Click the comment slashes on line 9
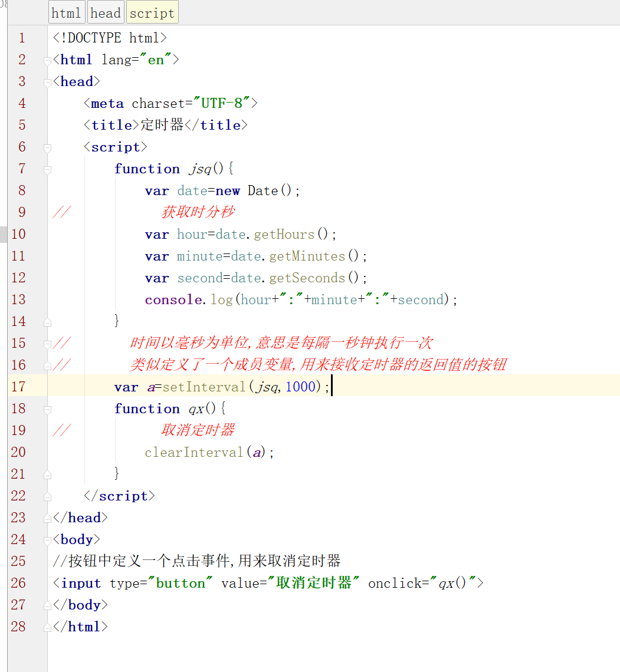This screenshot has height=672, width=620. (62, 212)
